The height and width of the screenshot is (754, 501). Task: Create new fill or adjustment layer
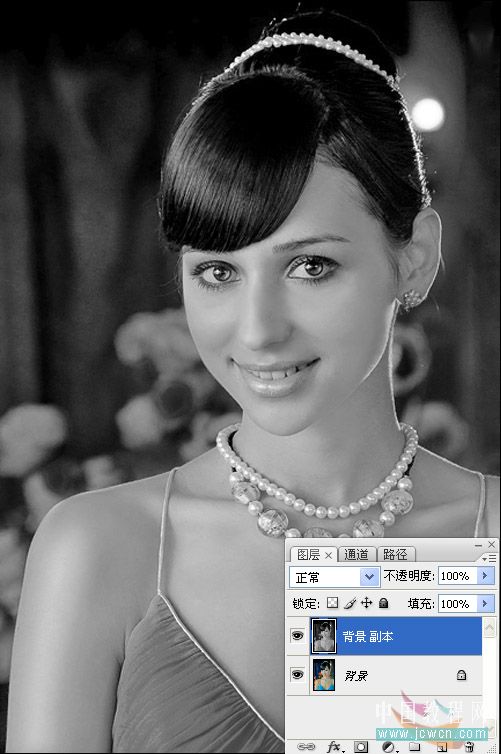pyautogui.click(x=388, y=746)
